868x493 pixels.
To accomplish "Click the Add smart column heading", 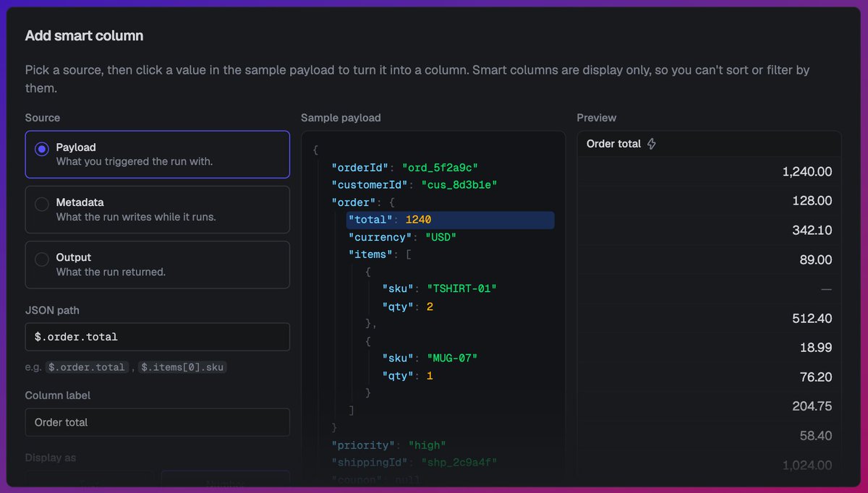I will pos(84,35).
